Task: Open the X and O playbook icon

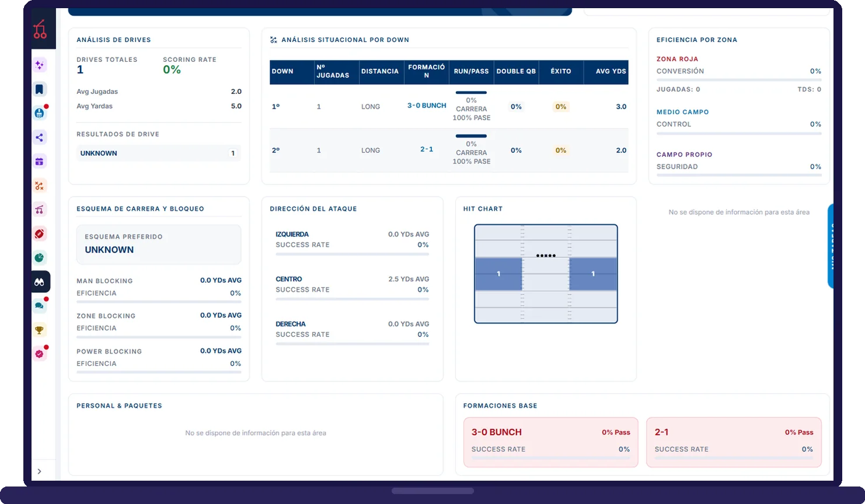Action: [x=39, y=186]
